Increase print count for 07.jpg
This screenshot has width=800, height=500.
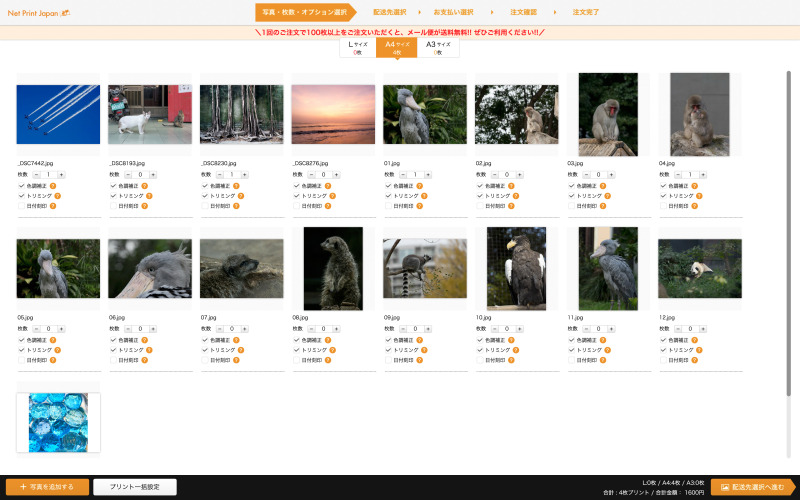point(245,329)
